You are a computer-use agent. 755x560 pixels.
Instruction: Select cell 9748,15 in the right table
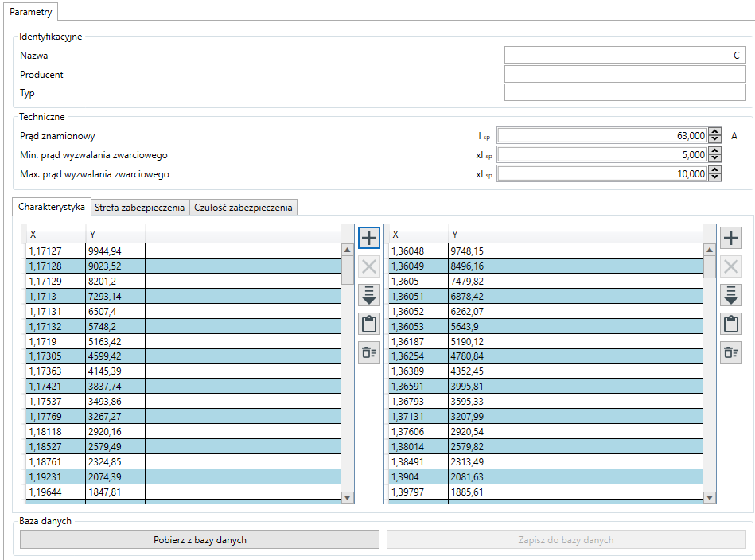(478, 251)
